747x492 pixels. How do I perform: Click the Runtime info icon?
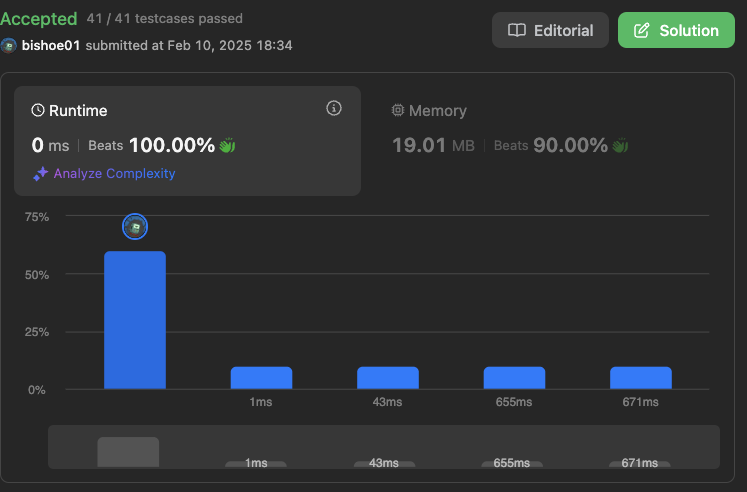point(333,108)
